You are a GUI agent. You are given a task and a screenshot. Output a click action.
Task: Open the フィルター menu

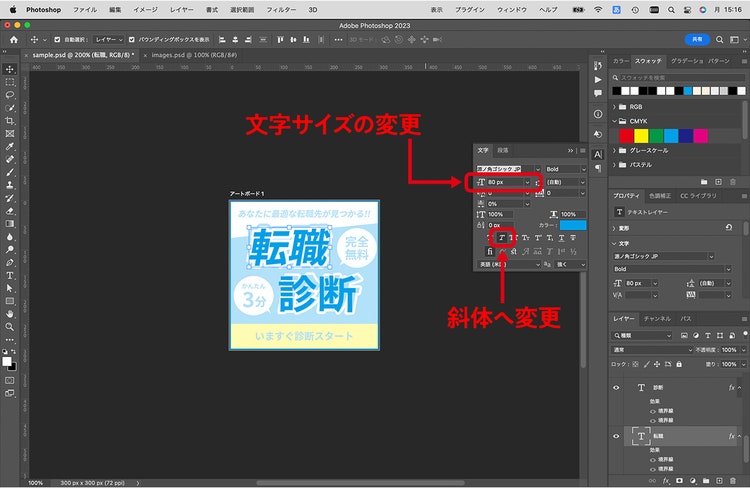[x=281, y=10]
